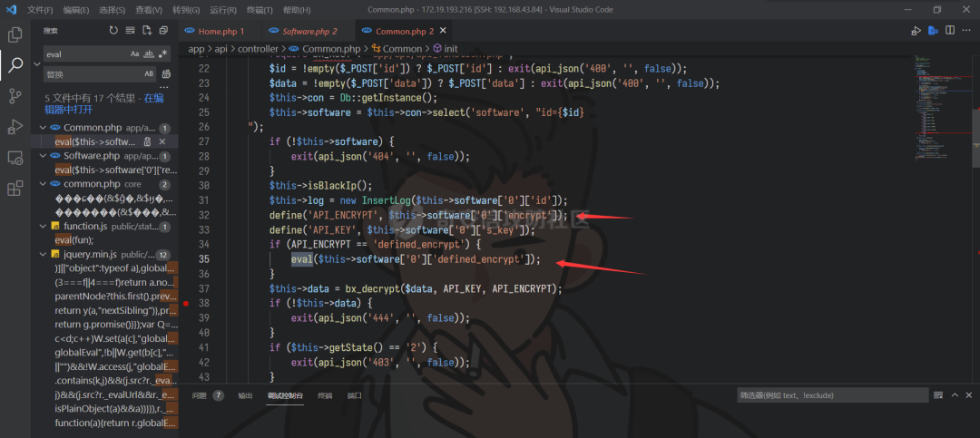Collapse Software.php search result group

pos(43,156)
